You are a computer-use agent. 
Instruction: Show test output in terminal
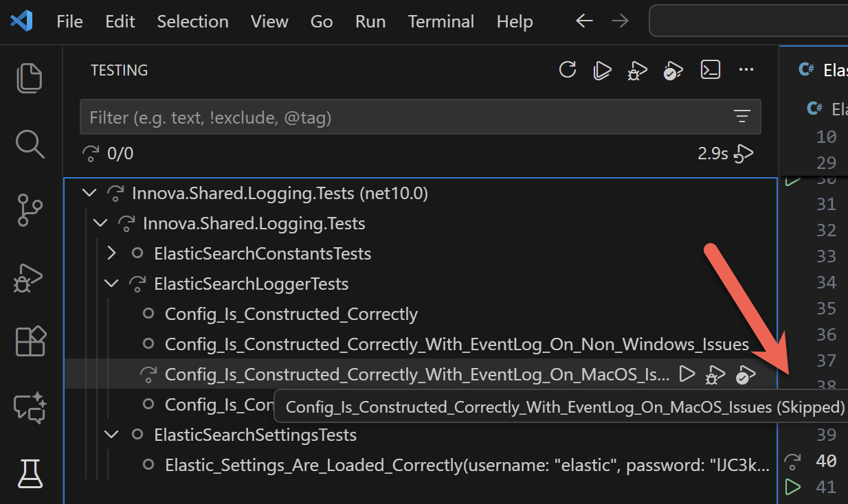coord(711,69)
